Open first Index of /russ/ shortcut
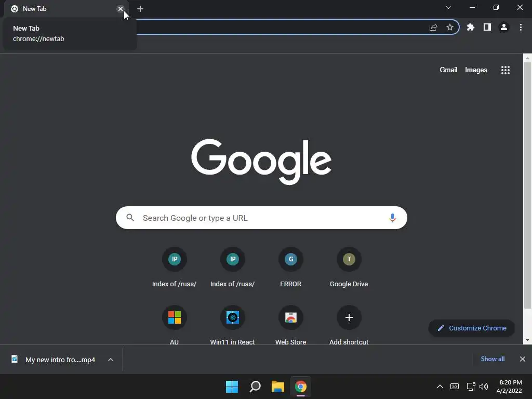Image resolution: width=532 pixels, height=399 pixels. coord(175,267)
